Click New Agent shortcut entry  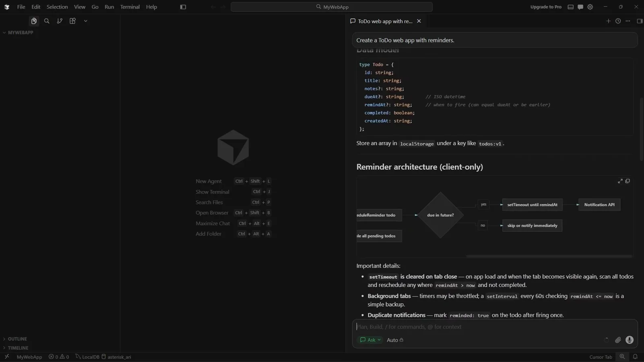pos(233,181)
